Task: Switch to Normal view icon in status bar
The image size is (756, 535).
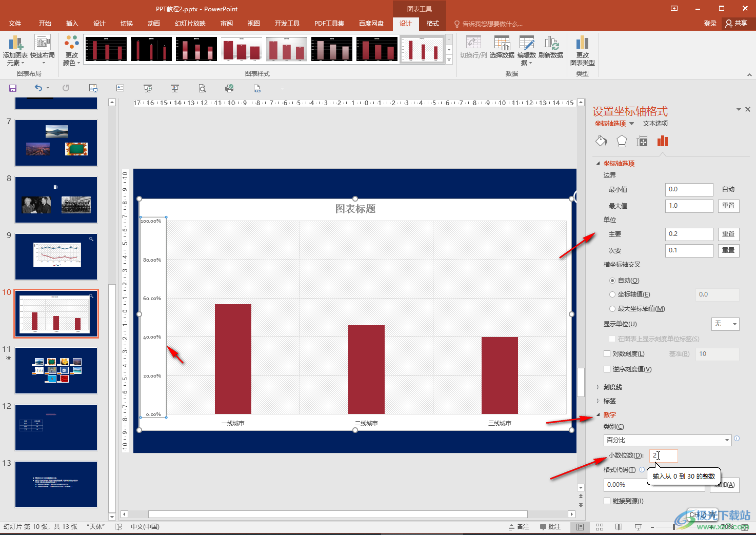Action: point(580,527)
